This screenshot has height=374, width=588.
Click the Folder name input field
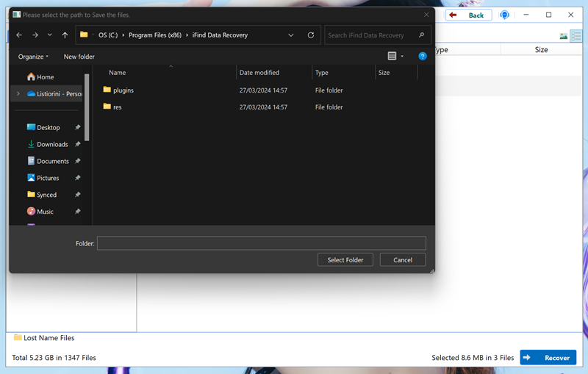pos(261,243)
